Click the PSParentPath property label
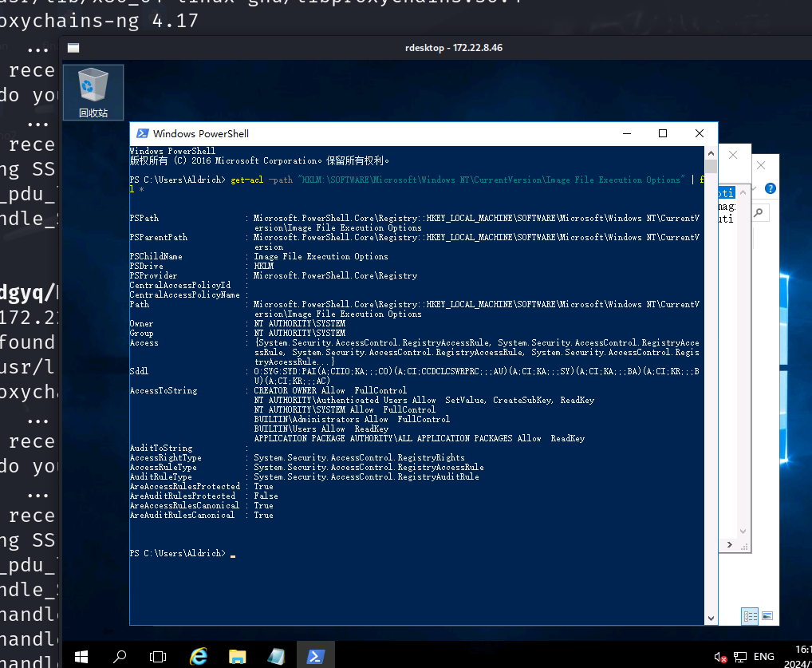This screenshot has width=812, height=668. coord(159,237)
